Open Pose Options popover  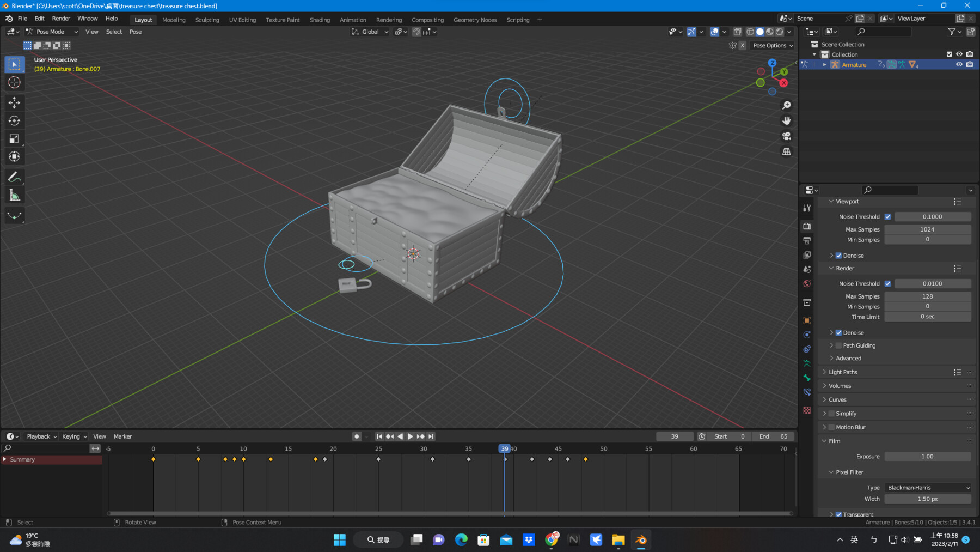772,45
